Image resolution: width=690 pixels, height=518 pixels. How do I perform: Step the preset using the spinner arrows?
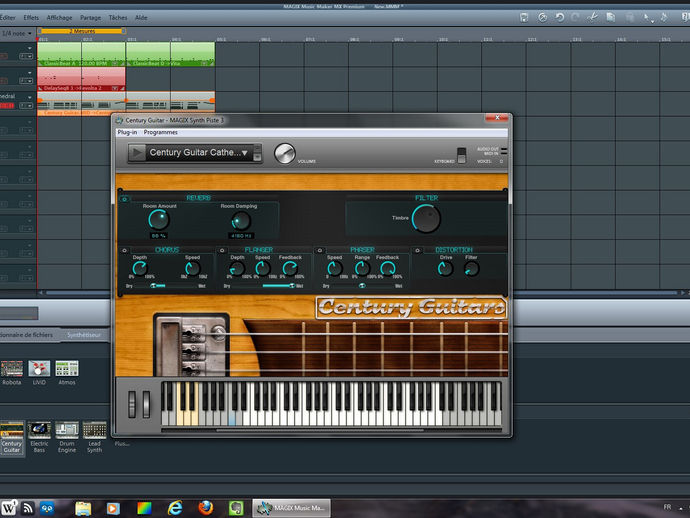tap(258, 153)
